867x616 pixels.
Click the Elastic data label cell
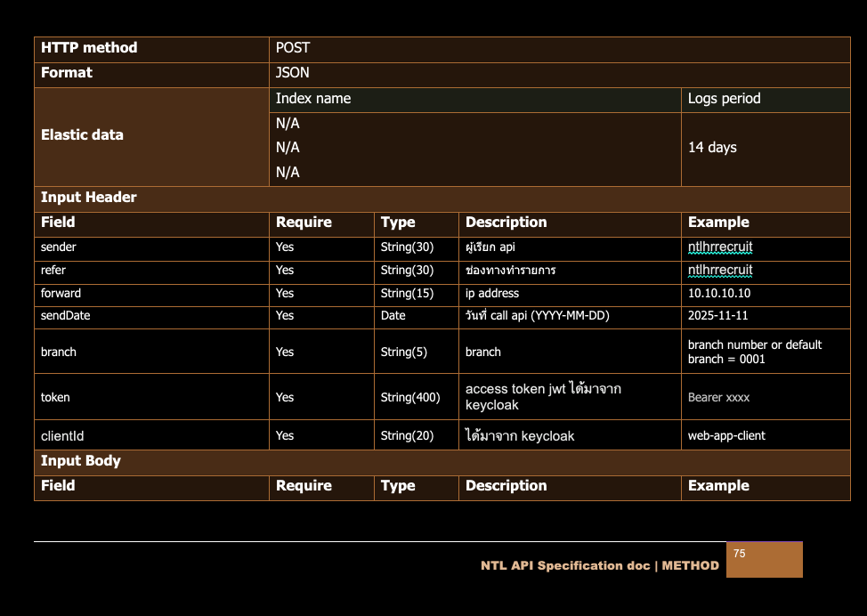coord(82,135)
